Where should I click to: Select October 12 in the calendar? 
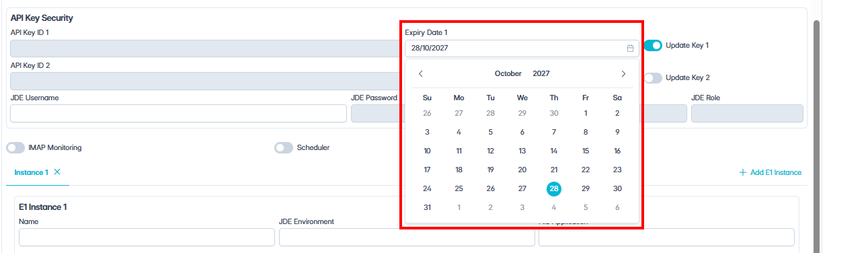491,151
